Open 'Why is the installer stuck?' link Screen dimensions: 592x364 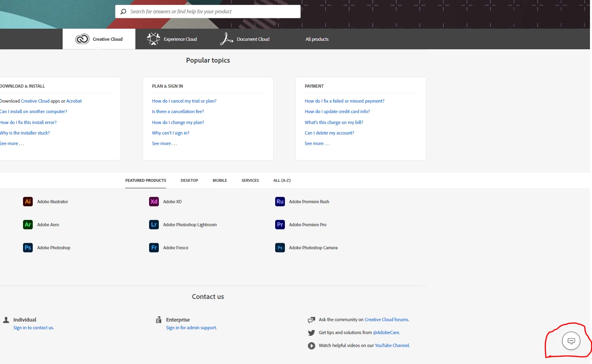(x=25, y=133)
